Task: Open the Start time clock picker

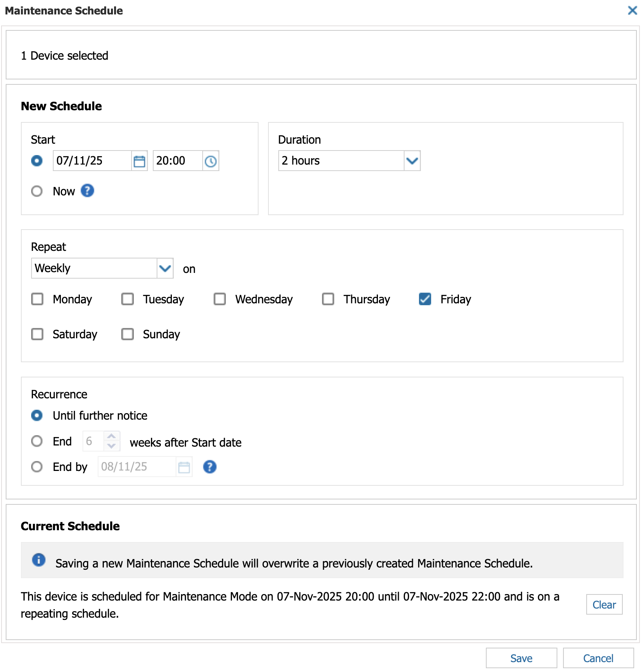Action: coord(211,161)
